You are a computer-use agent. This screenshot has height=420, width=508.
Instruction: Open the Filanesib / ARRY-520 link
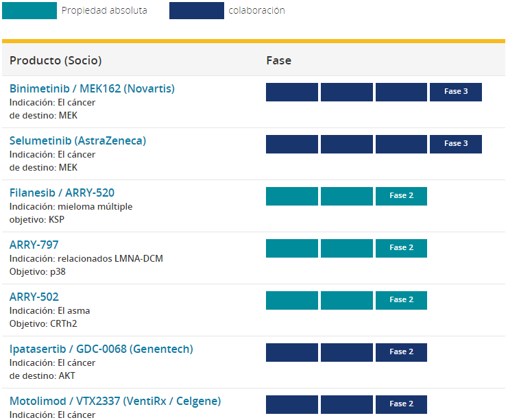click(x=62, y=193)
